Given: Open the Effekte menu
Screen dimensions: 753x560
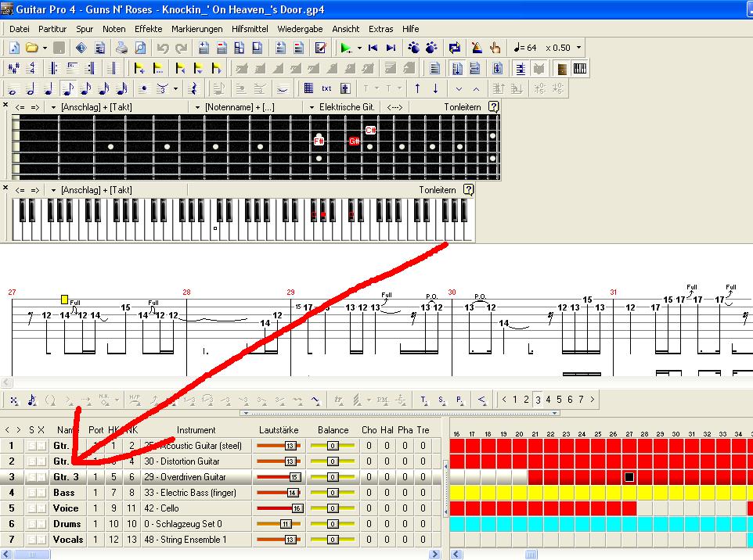Looking at the screenshot, I should click(x=149, y=29).
